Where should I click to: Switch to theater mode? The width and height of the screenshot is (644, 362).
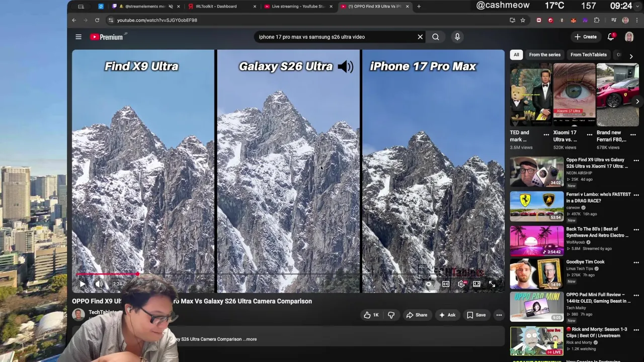tap(476, 284)
